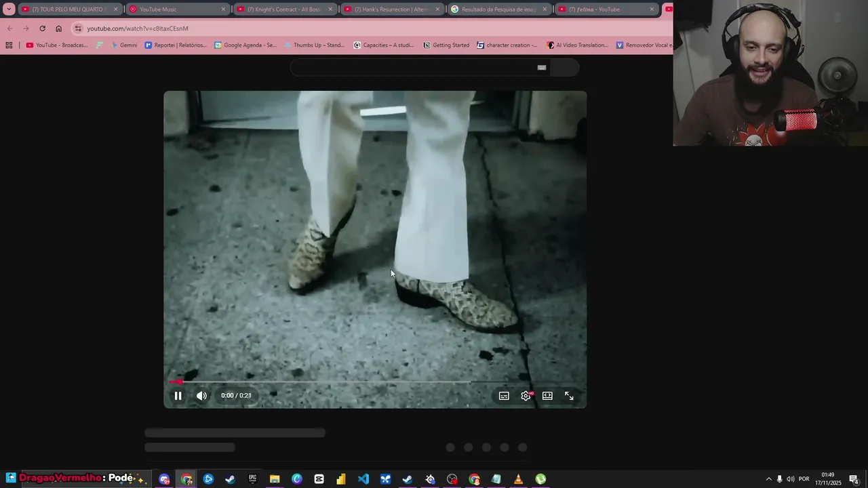This screenshot has width=868, height=488.
Task: Open the Gemini bookmark
Action: click(x=123, y=45)
